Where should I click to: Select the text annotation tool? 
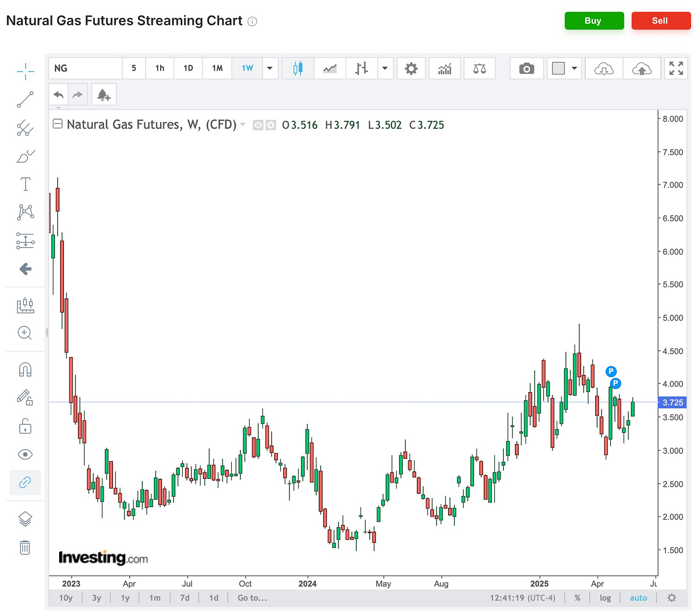(x=25, y=184)
